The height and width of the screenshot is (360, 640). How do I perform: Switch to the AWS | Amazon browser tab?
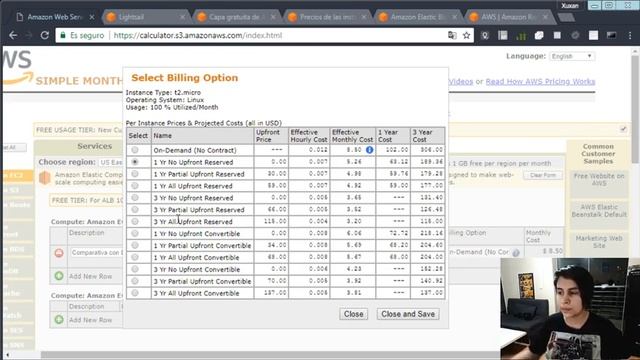coord(509,17)
